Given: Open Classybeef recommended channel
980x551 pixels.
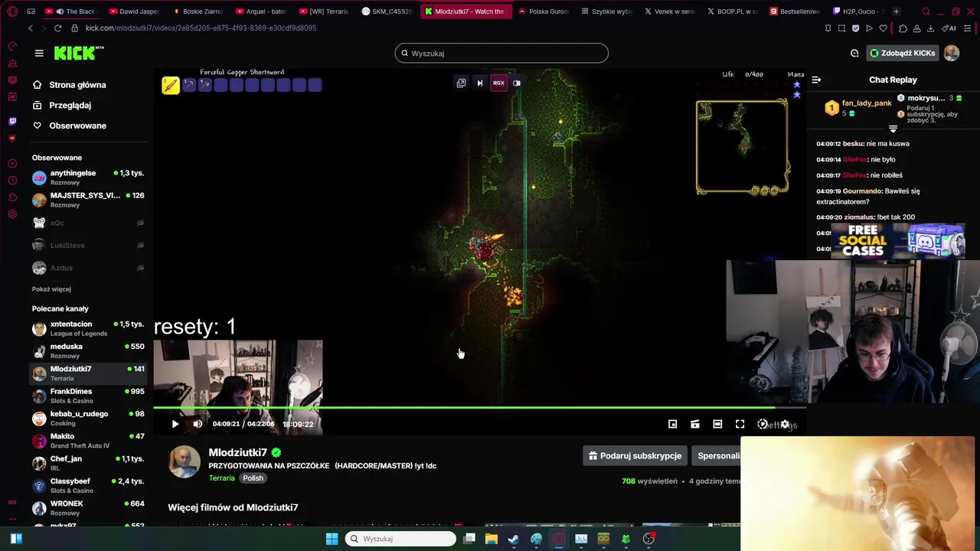Looking at the screenshot, I should tap(88, 485).
